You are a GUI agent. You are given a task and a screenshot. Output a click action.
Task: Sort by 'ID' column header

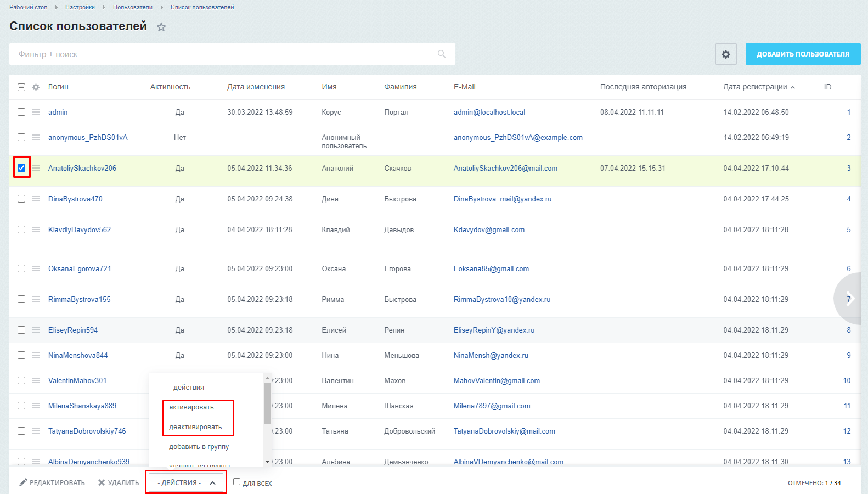827,87
